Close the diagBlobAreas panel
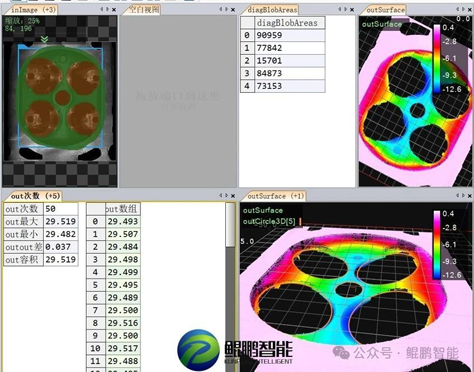The image size is (474, 372). click(x=352, y=10)
